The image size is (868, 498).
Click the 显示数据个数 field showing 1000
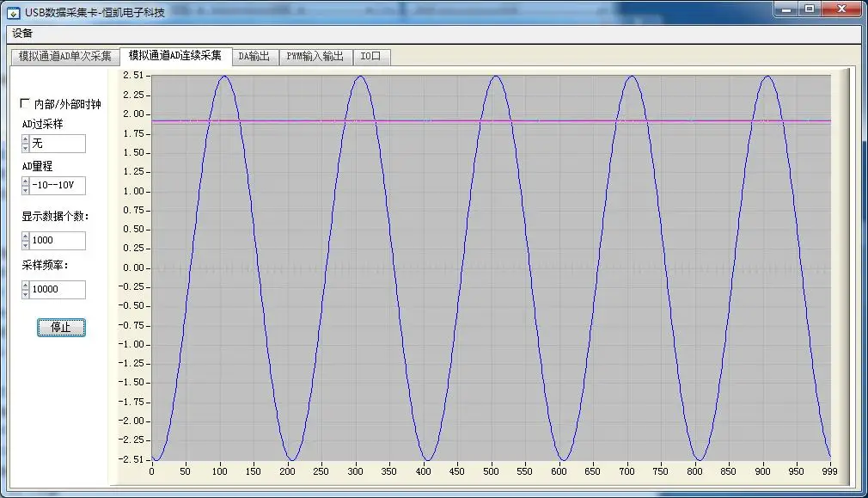[58, 241]
